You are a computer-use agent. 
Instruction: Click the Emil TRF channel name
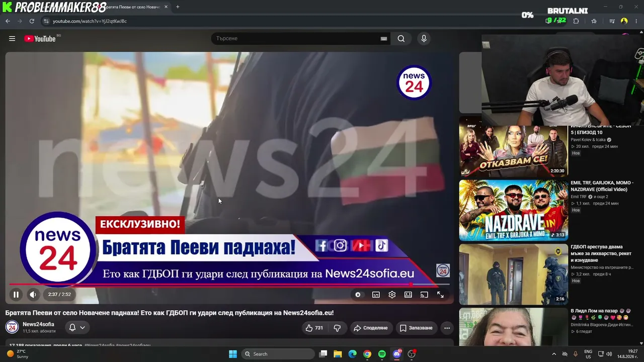pos(579,197)
